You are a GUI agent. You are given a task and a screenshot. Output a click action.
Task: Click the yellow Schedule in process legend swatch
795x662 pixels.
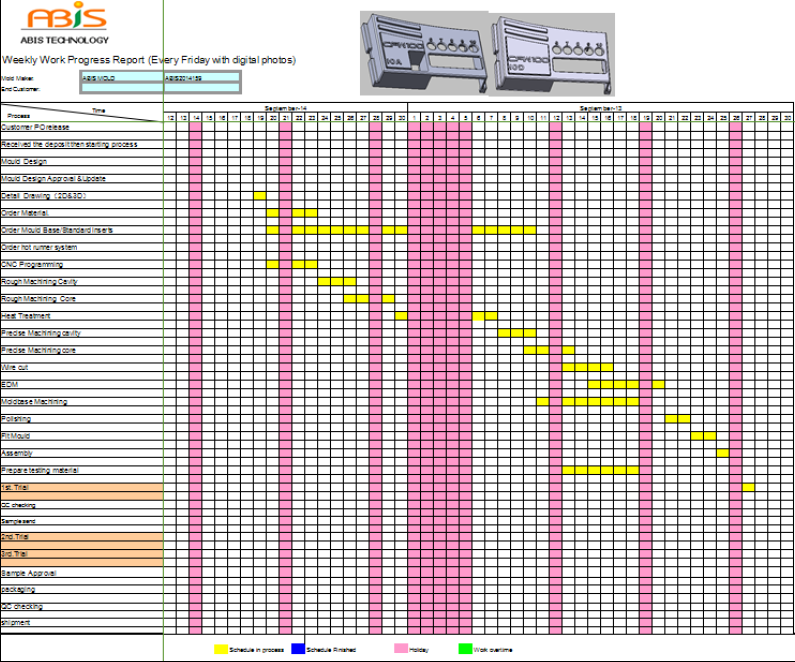click(x=222, y=649)
